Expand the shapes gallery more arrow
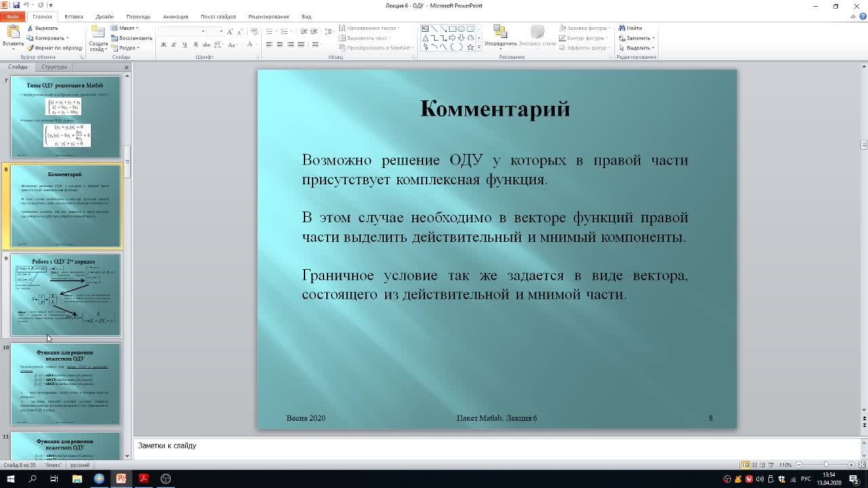This screenshot has width=868, height=488. [479, 47]
